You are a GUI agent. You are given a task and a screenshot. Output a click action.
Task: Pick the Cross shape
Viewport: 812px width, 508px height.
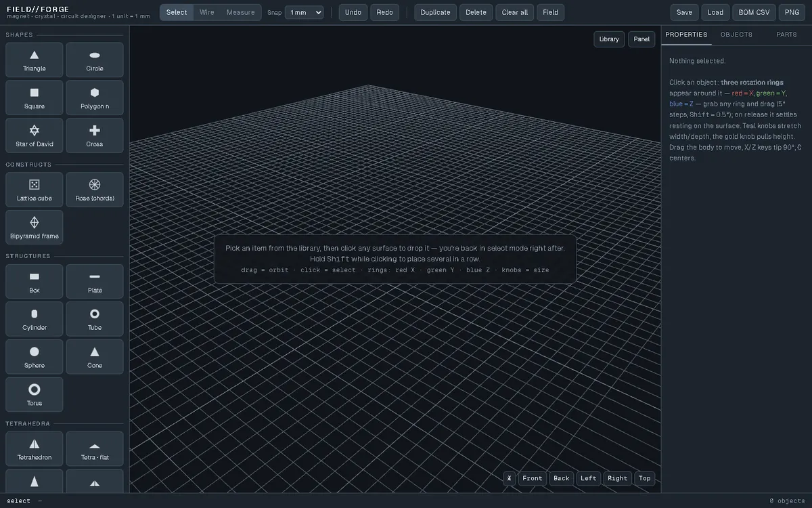[95, 135]
